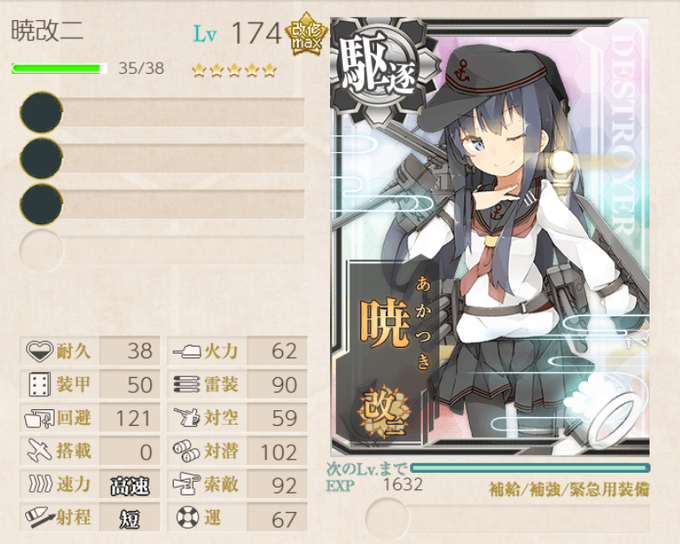Click the lifebuoy icon beside 運

click(188, 518)
